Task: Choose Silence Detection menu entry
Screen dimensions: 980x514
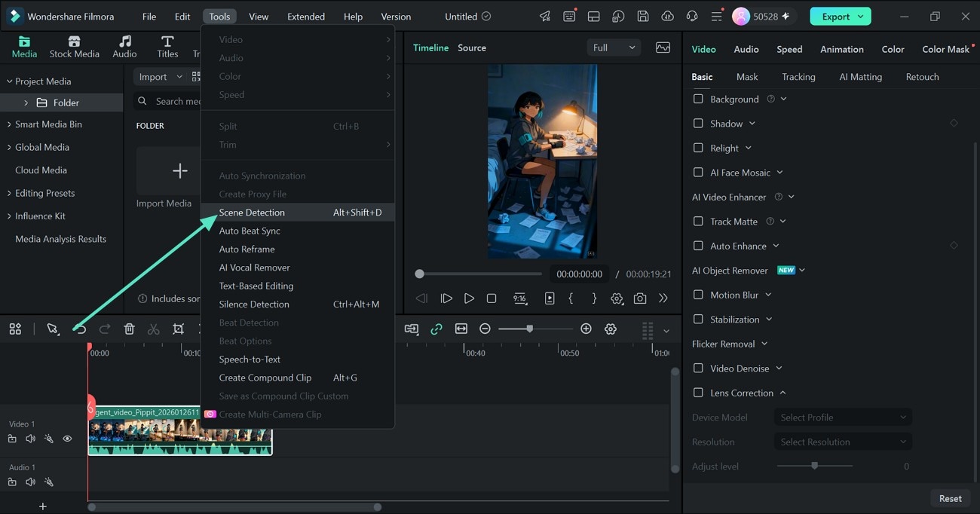Action: click(297, 304)
